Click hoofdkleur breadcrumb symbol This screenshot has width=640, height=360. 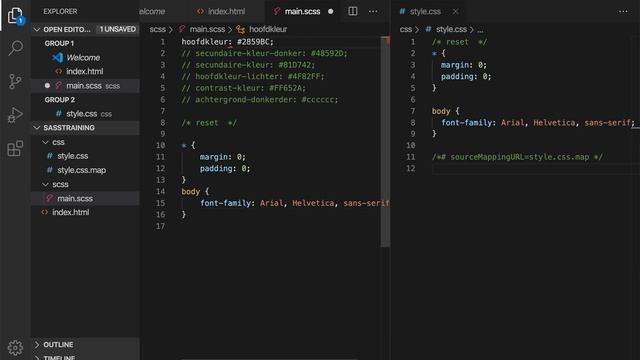point(268,29)
